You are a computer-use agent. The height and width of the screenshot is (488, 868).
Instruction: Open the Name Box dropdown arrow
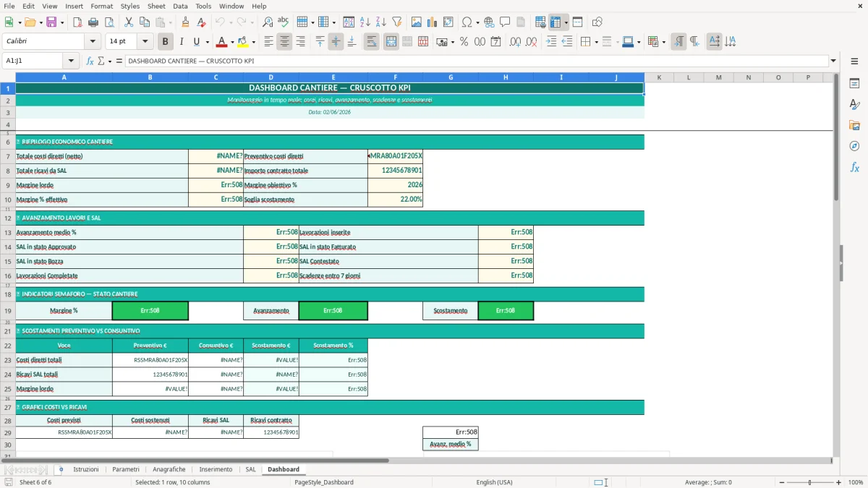pyautogui.click(x=71, y=61)
